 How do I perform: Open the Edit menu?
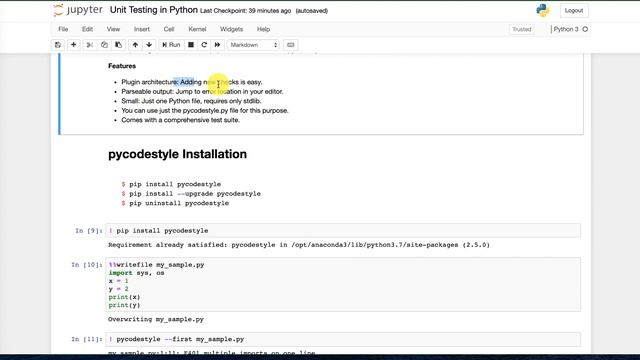click(x=87, y=29)
